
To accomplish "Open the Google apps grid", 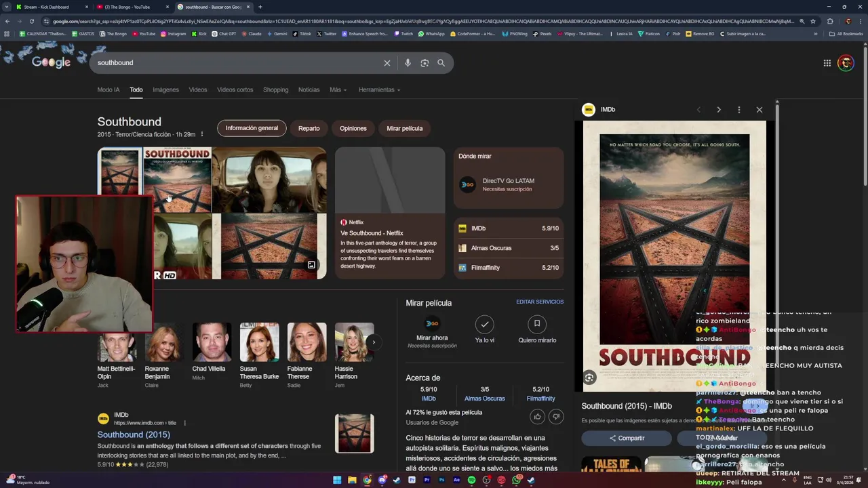I will [x=827, y=63].
